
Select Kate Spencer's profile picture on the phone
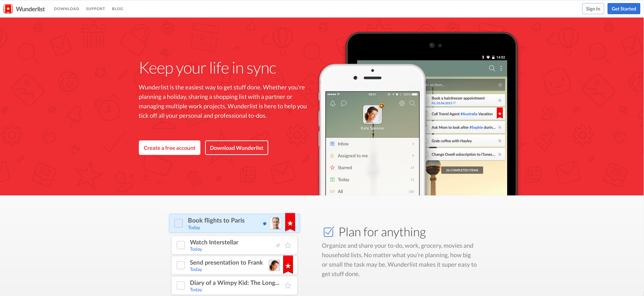372,114
